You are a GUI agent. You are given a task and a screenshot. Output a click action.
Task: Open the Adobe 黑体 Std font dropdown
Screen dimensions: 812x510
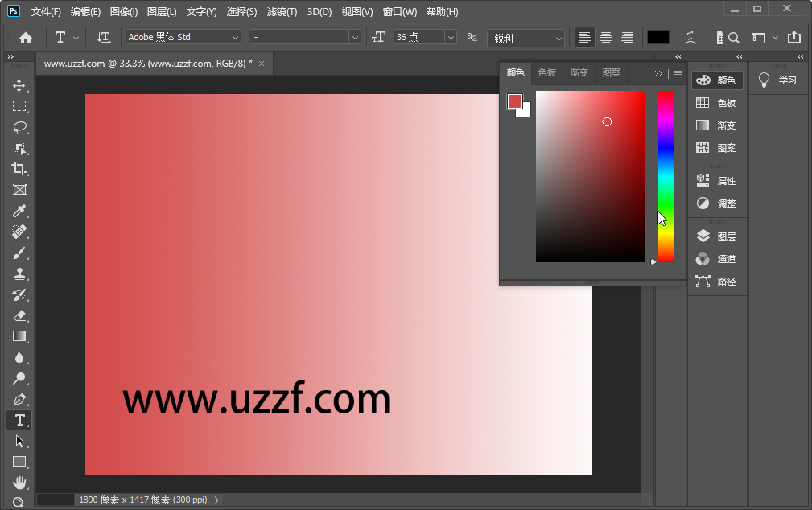click(234, 37)
